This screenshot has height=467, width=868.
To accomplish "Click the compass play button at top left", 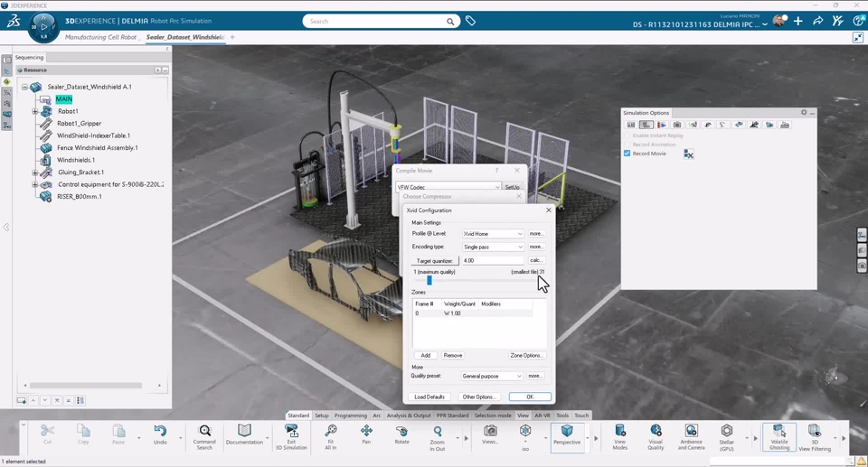I will tap(43, 26).
